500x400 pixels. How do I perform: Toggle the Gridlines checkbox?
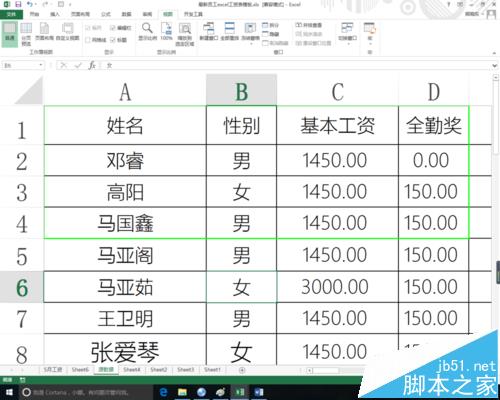tap(96, 40)
